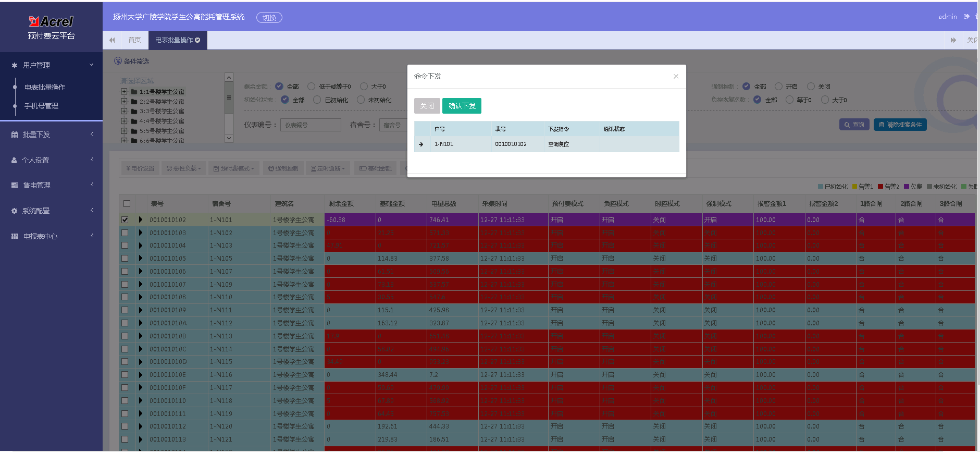980x452 pixels.
Task: Select 强制控制 关闭 radio option
Action: 811,87
